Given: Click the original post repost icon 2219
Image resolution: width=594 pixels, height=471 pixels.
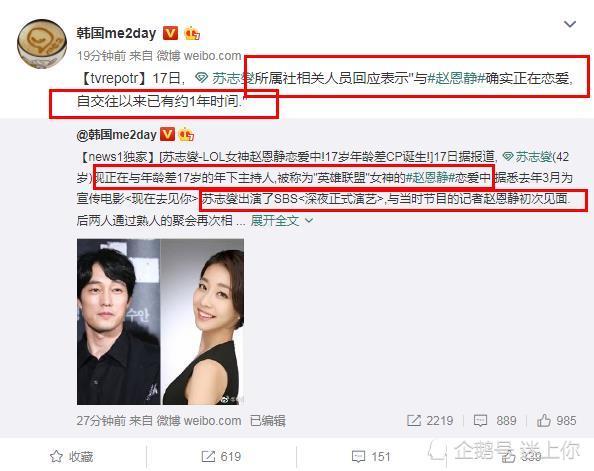Looking at the screenshot, I should coord(430,420).
